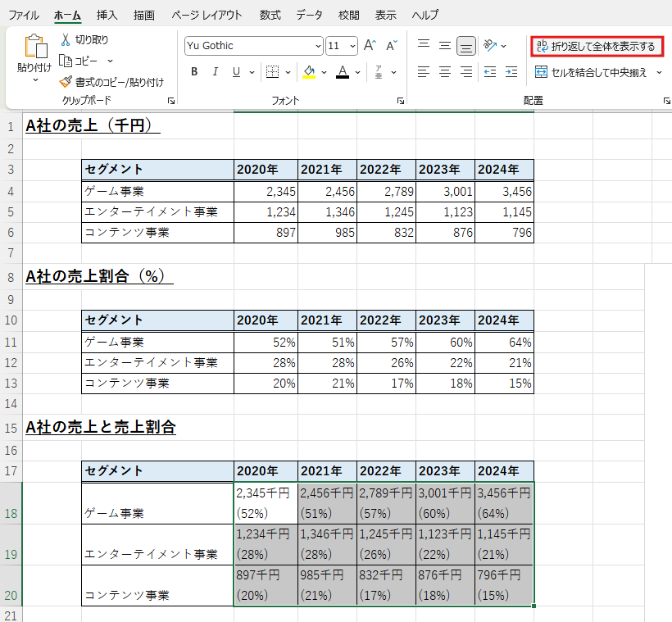Click the Cut (切り取り) scissors icon
672x622 pixels.
pos(66,39)
